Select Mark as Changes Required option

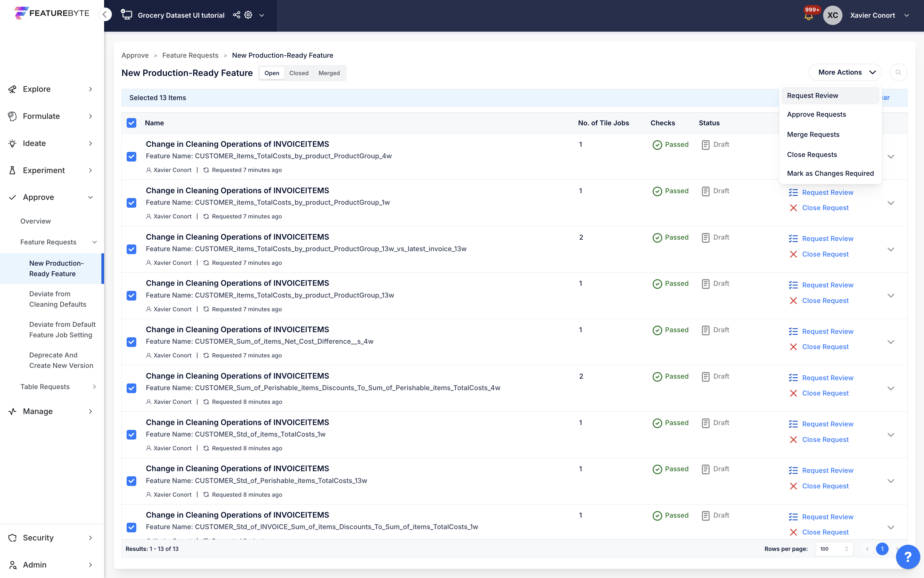pyautogui.click(x=830, y=173)
